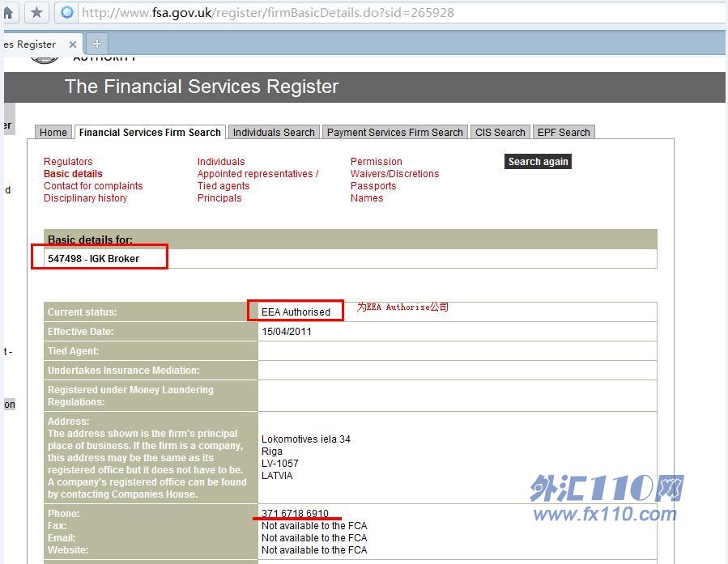
Task: Switch to Financial Services Firm Search tab
Action: [150, 132]
